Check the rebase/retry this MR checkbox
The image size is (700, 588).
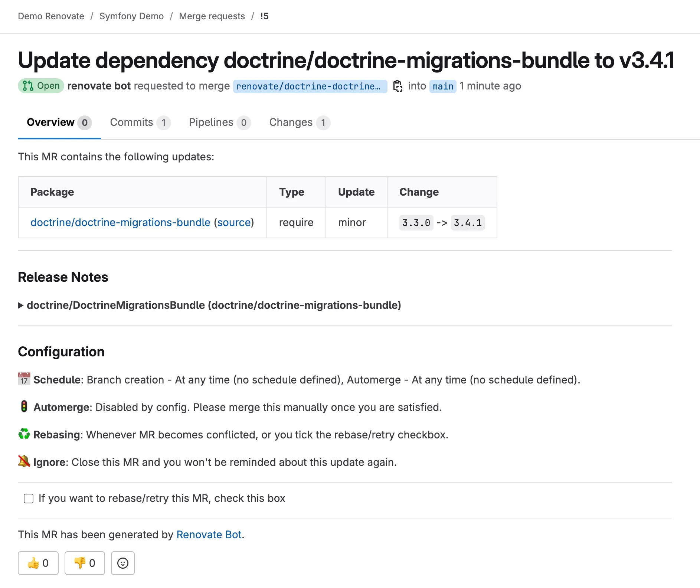coord(29,499)
